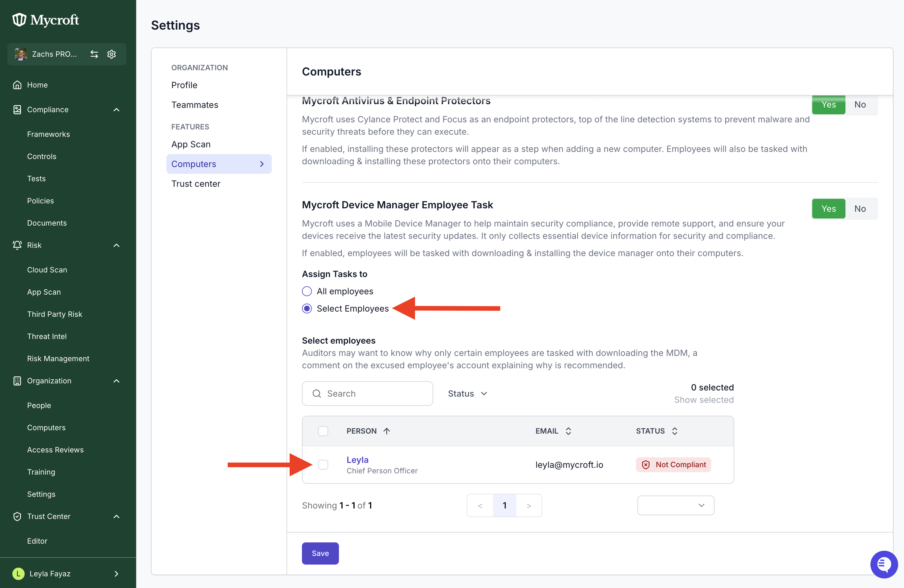
Task: Open Teammates settings page
Action: 194,105
